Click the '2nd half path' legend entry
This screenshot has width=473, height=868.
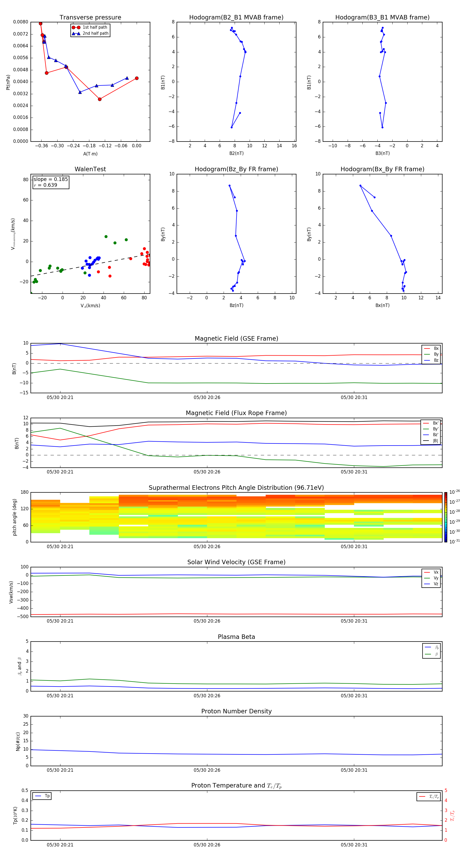(91, 33)
